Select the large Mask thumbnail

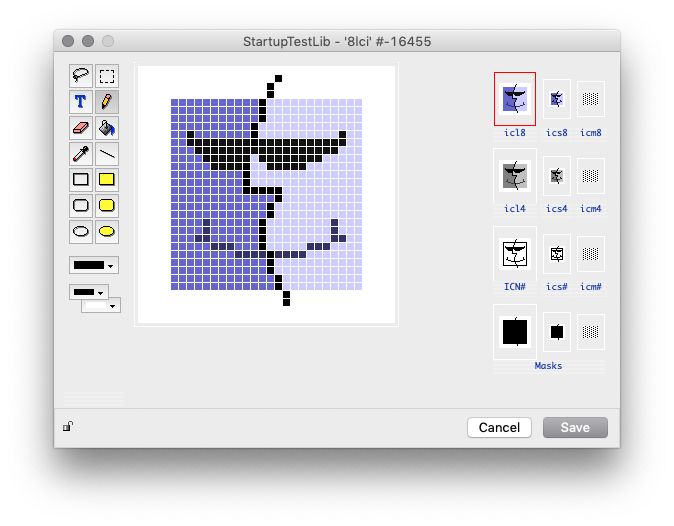click(515, 332)
